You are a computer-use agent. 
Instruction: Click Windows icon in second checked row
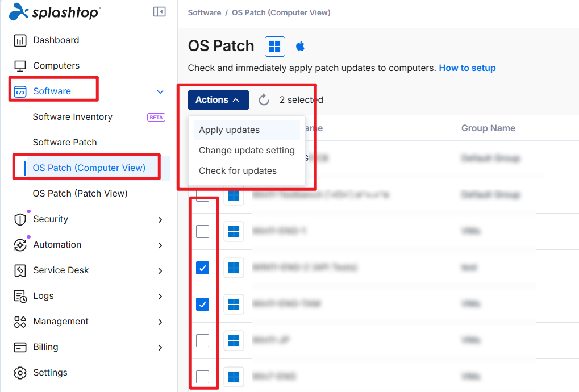(234, 304)
